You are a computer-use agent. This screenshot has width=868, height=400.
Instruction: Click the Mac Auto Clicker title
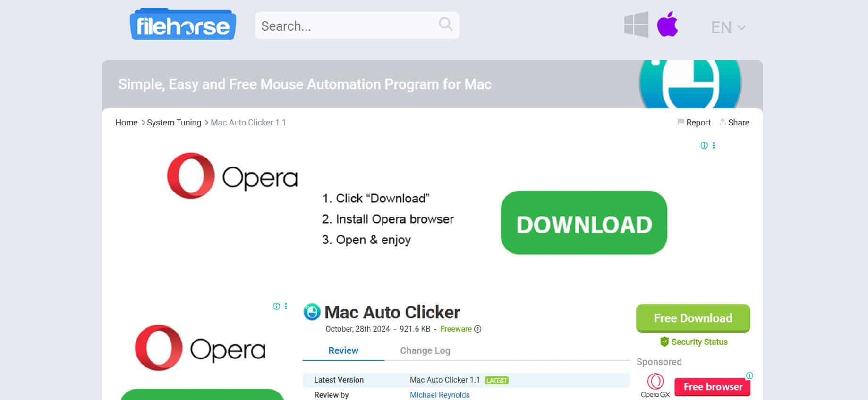click(392, 312)
